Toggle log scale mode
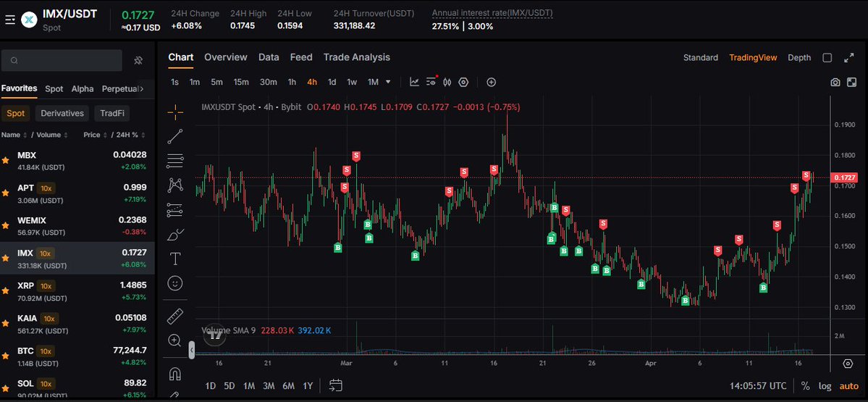Screen dimensions: 868x402 [825, 386]
